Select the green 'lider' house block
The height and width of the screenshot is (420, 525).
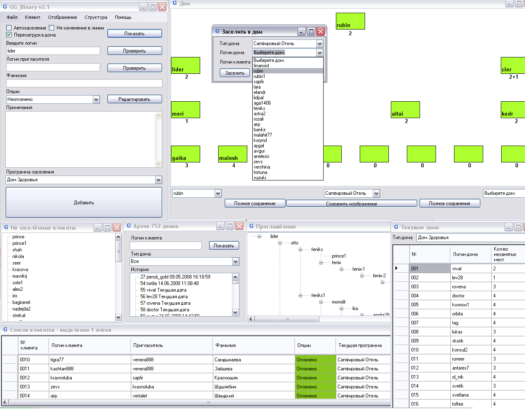tap(185, 65)
